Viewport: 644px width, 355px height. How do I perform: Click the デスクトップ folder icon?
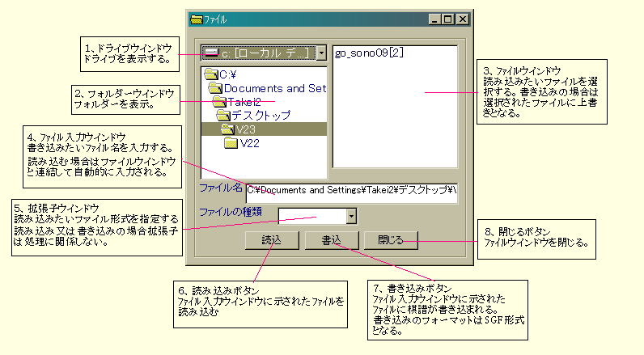click(x=223, y=116)
